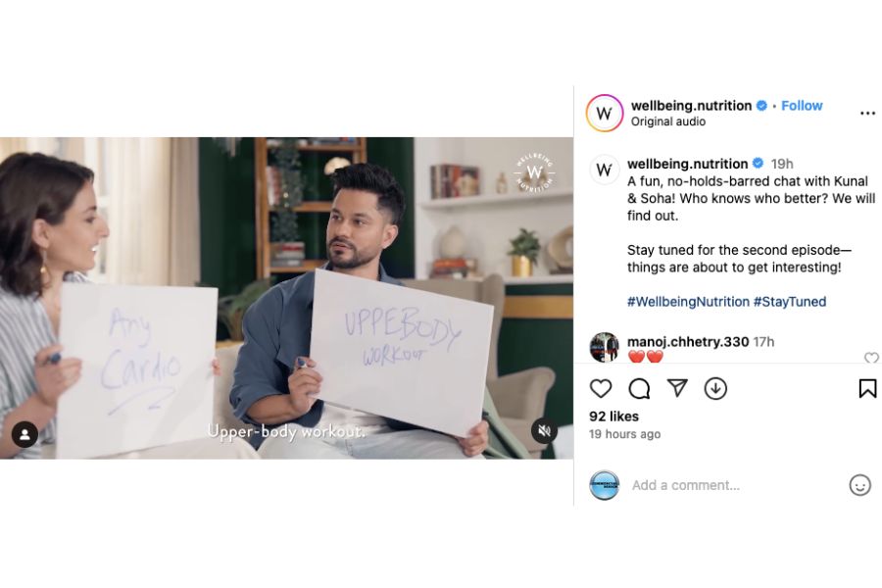The height and width of the screenshot is (588, 882).
Task: Open the #StayTuned hashtag
Action: (x=790, y=302)
